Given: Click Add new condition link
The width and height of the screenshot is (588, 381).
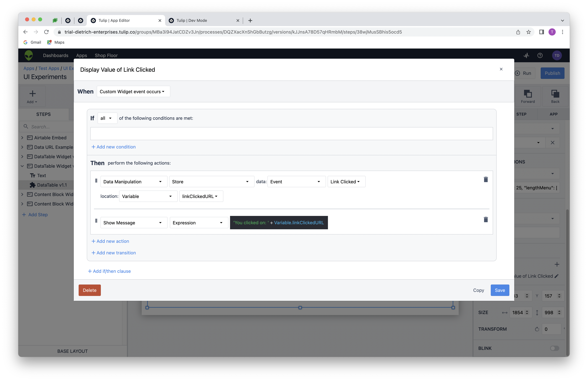Looking at the screenshot, I should [x=113, y=147].
